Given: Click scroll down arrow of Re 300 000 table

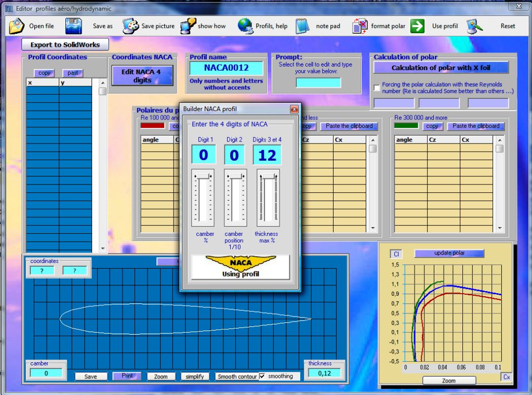Looking at the screenshot, I should [x=499, y=228].
